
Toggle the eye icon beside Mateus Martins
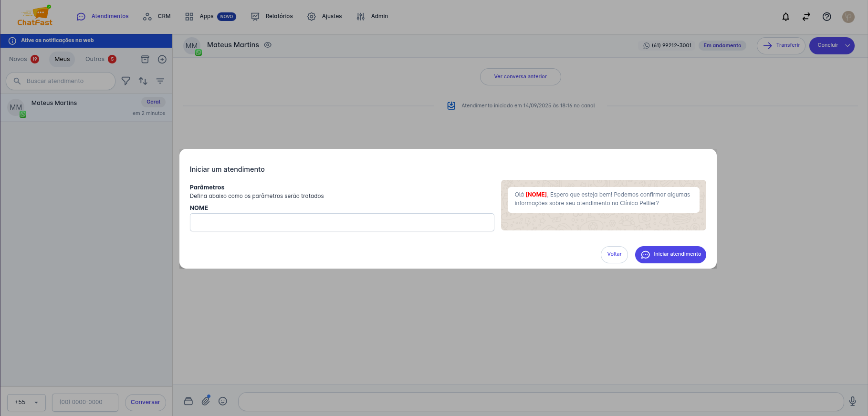tap(268, 45)
